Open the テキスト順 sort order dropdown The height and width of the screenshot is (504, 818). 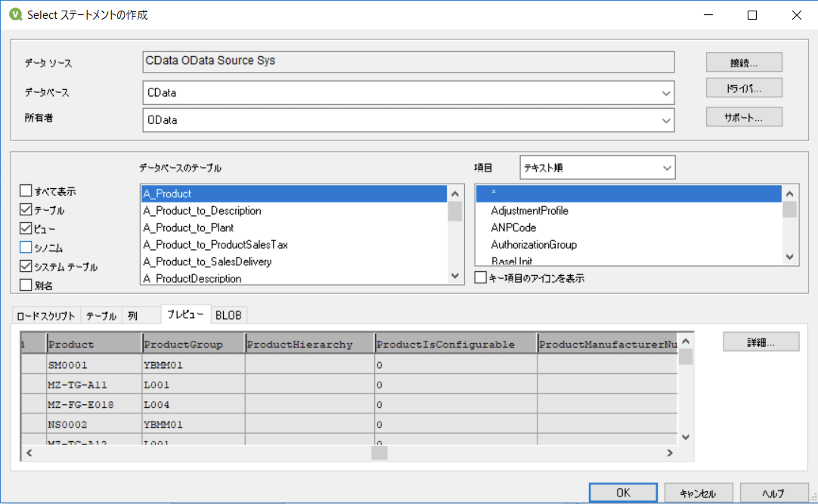click(667, 168)
